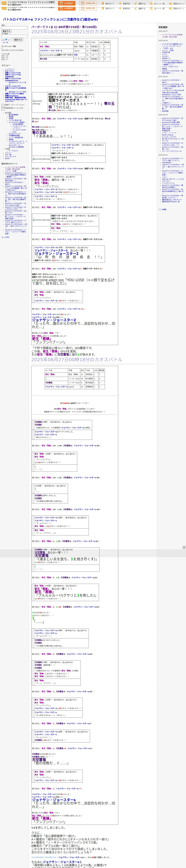Open テッカマンランス in the 更新履歴 list

[168, 183]
